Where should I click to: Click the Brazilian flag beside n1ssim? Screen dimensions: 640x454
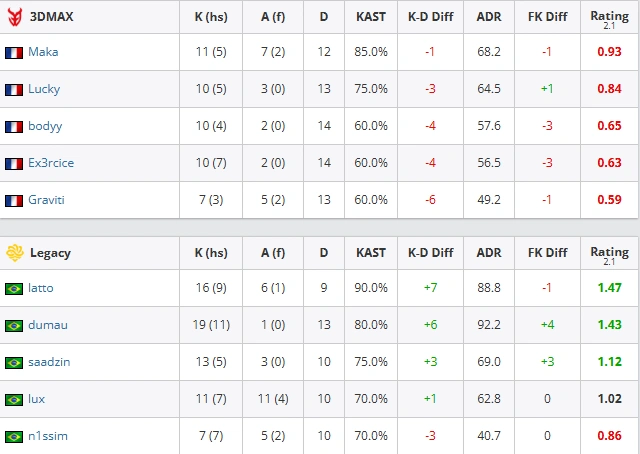click(x=14, y=436)
